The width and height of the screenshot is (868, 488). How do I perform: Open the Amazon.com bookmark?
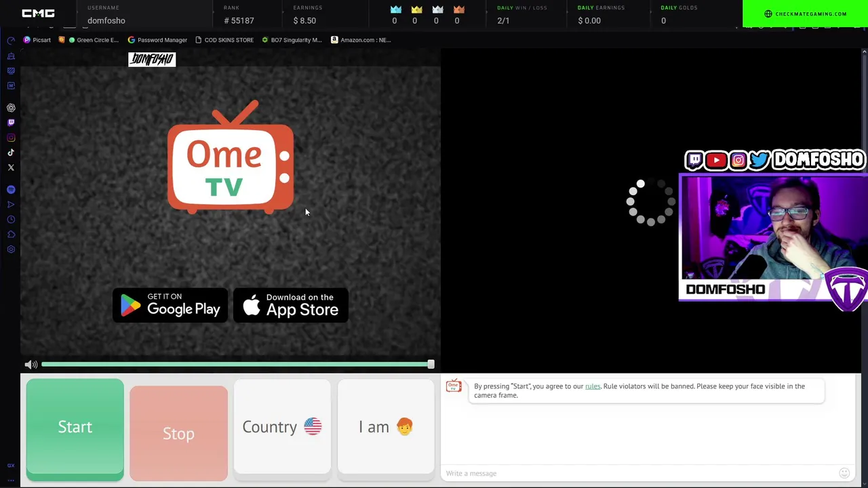tap(361, 40)
